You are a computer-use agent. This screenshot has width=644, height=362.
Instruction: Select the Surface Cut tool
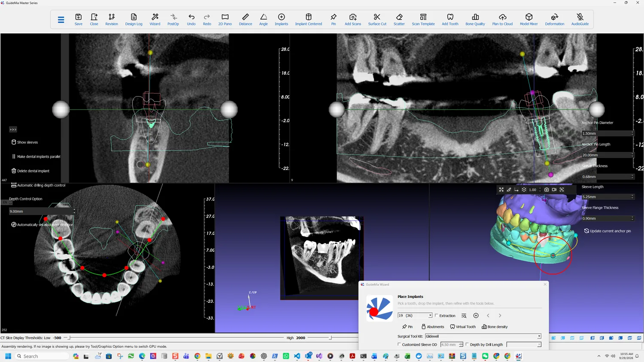click(x=377, y=19)
